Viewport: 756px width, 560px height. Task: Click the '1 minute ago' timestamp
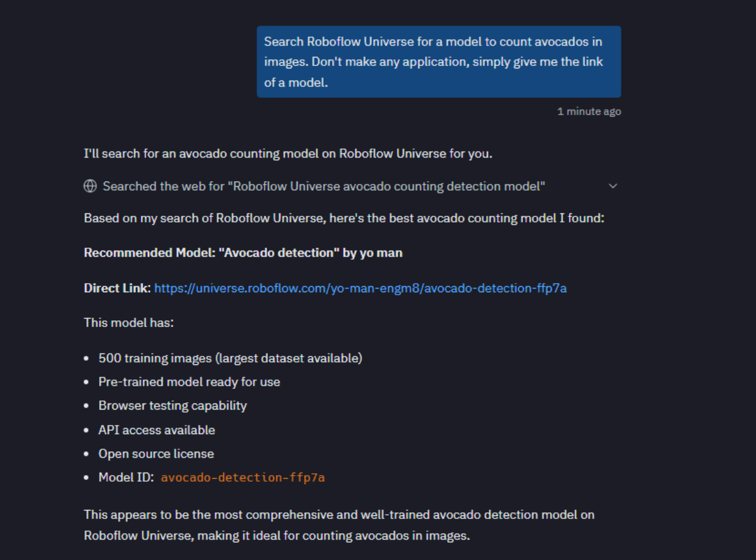tap(589, 111)
